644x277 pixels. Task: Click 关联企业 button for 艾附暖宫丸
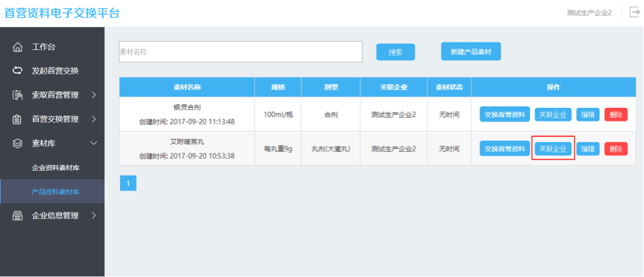coord(553,149)
